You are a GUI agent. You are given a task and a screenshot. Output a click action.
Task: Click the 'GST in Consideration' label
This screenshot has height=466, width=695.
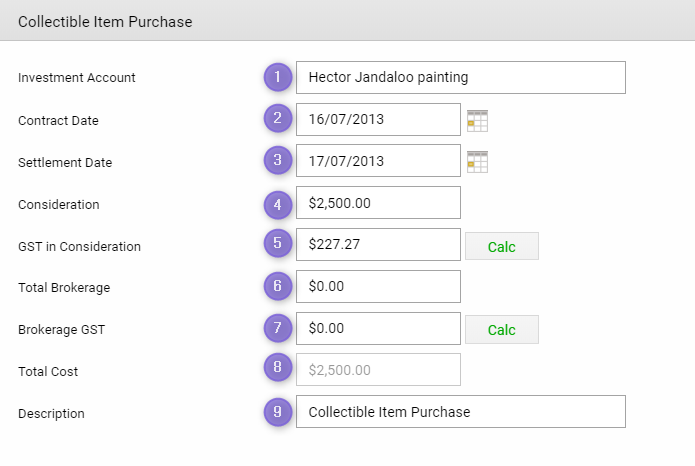coord(79,247)
